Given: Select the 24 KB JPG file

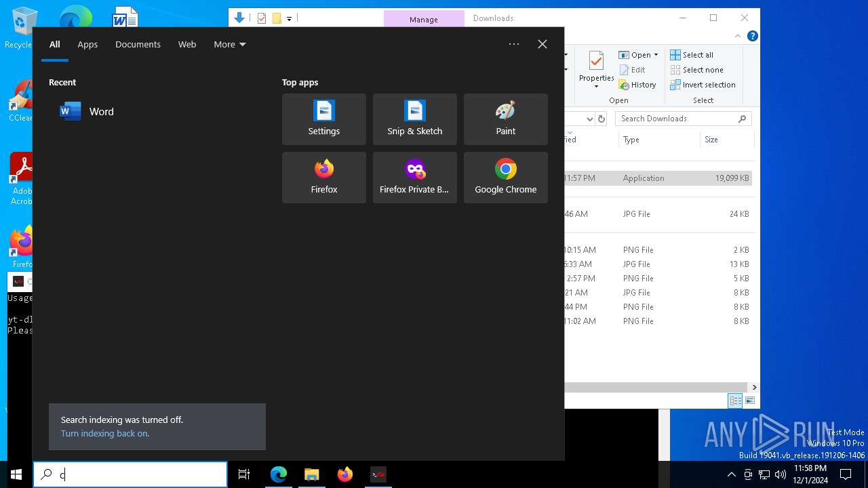Looking at the screenshot, I should coord(658,214).
